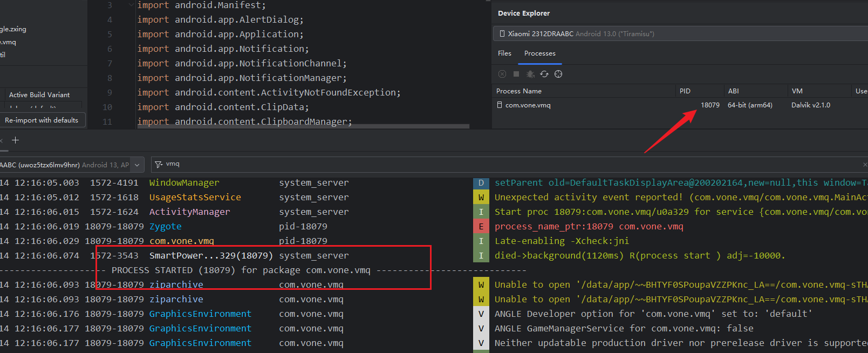The width and height of the screenshot is (868, 353).
Task: Open the Logcat device selector dropdown
Action: pyautogui.click(x=137, y=165)
